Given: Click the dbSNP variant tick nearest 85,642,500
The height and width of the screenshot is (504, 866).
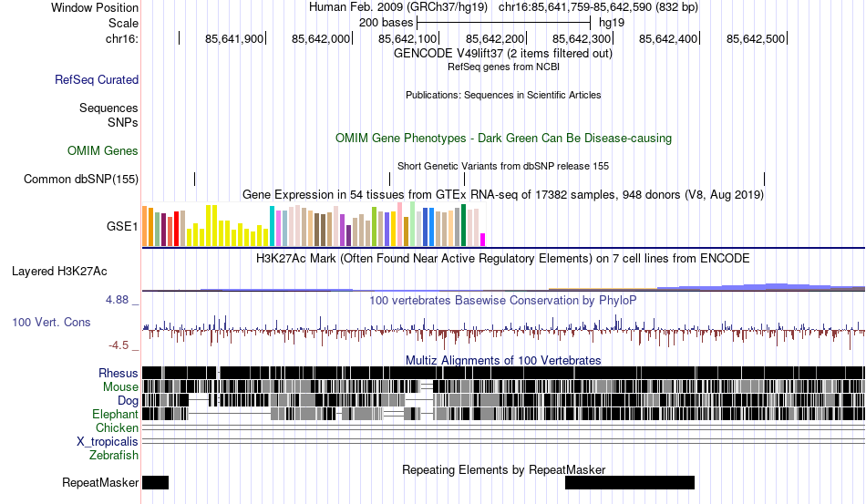Looking at the screenshot, I should pyautogui.click(x=765, y=179).
